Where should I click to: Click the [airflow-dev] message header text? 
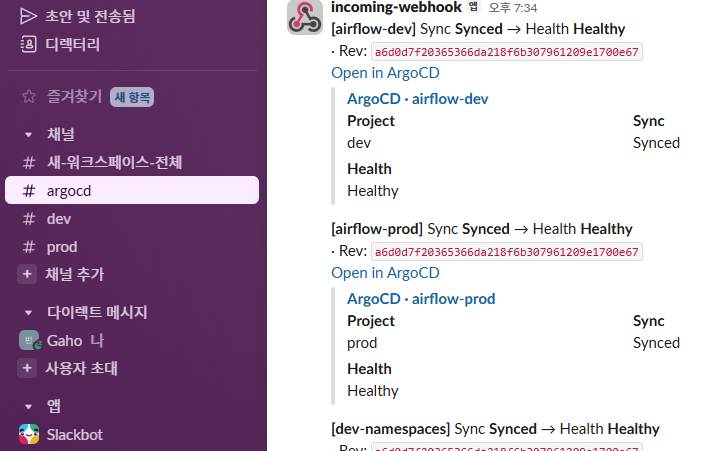point(478,29)
